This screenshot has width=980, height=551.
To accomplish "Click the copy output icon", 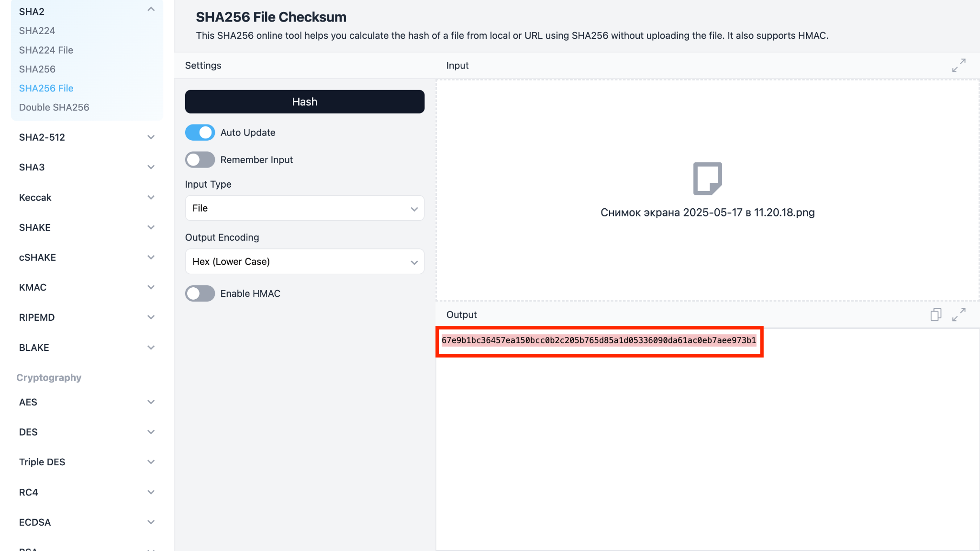I will (x=935, y=315).
